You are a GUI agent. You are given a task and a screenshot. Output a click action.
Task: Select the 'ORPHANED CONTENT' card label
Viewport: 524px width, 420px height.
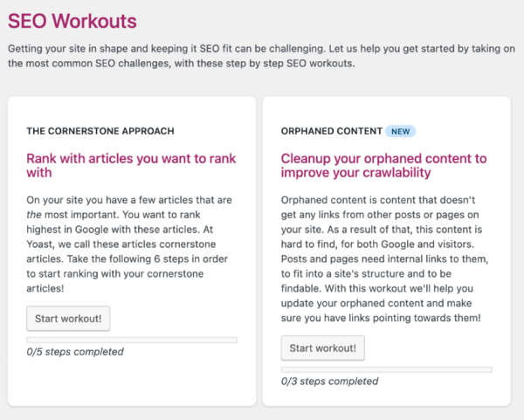331,131
